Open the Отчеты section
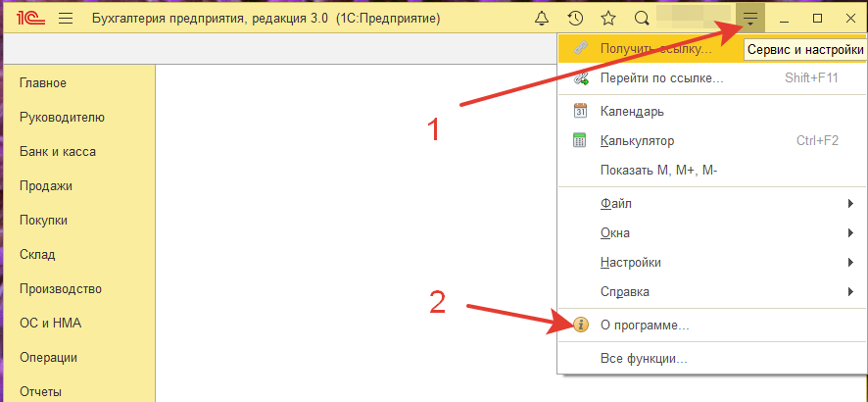 40,392
